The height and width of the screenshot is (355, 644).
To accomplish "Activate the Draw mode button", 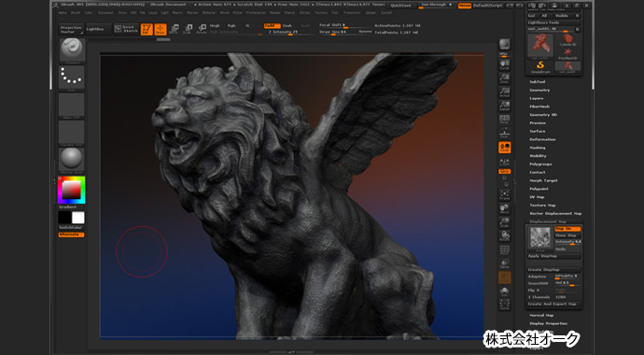I will [161, 29].
